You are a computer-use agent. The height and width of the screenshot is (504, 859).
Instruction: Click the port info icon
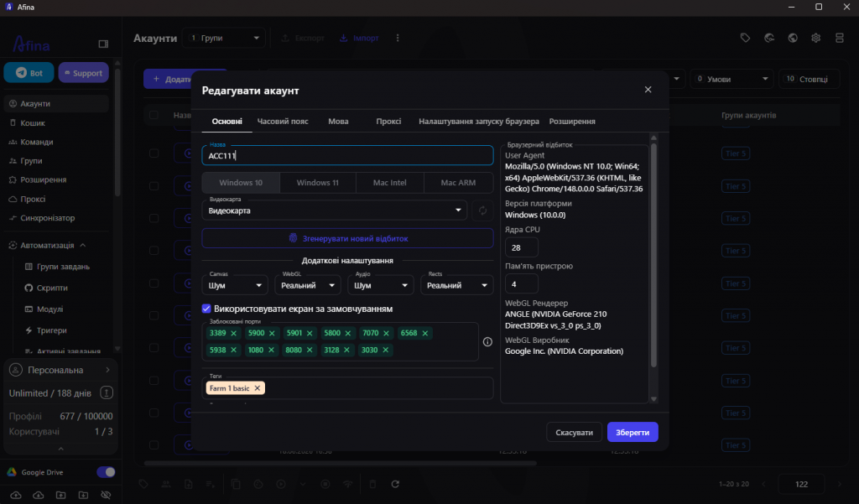[x=487, y=342]
